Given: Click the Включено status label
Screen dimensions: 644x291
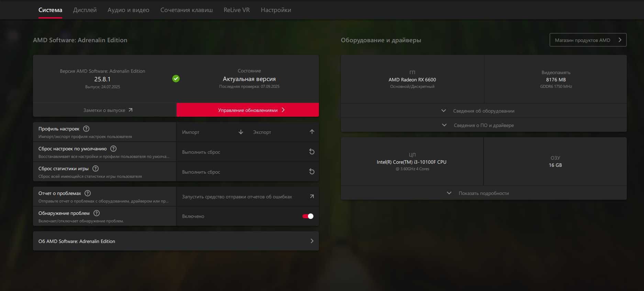Looking at the screenshot, I should pyautogui.click(x=193, y=216).
